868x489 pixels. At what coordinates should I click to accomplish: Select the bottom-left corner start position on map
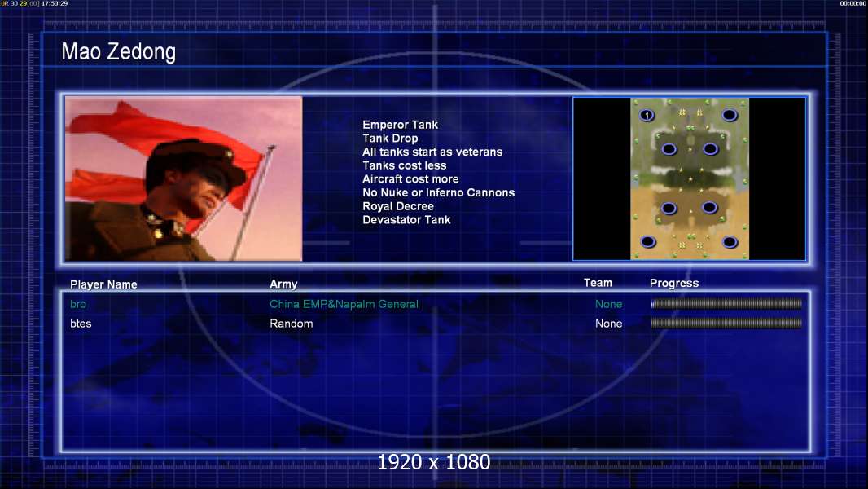pyautogui.click(x=647, y=241)
